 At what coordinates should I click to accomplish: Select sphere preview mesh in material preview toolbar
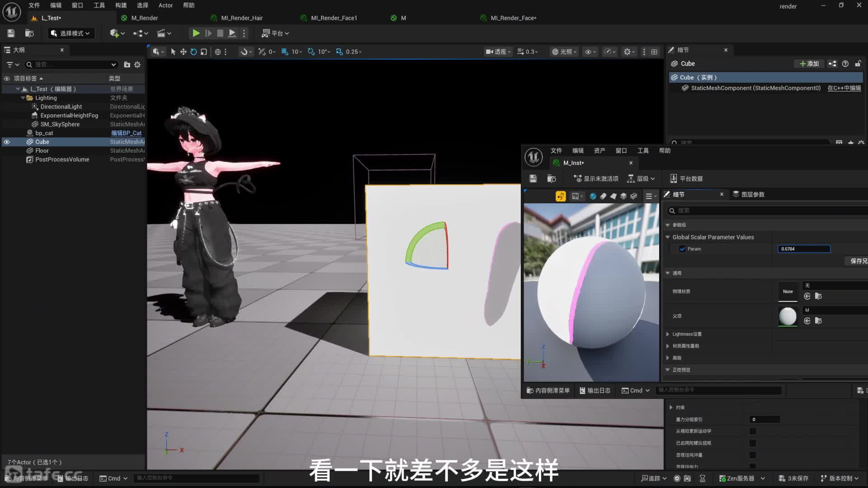pos(593,196)
